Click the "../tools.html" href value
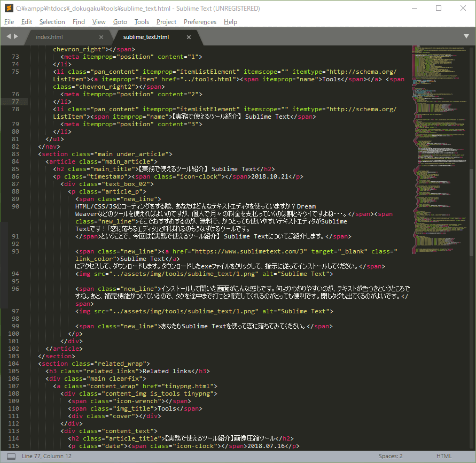476x463 pixels. [208, 79]
